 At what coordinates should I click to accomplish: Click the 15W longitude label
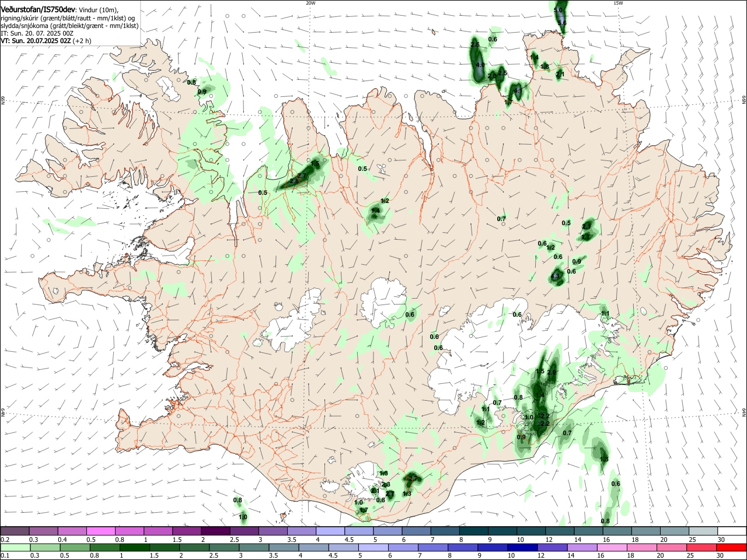coord(618,3)
